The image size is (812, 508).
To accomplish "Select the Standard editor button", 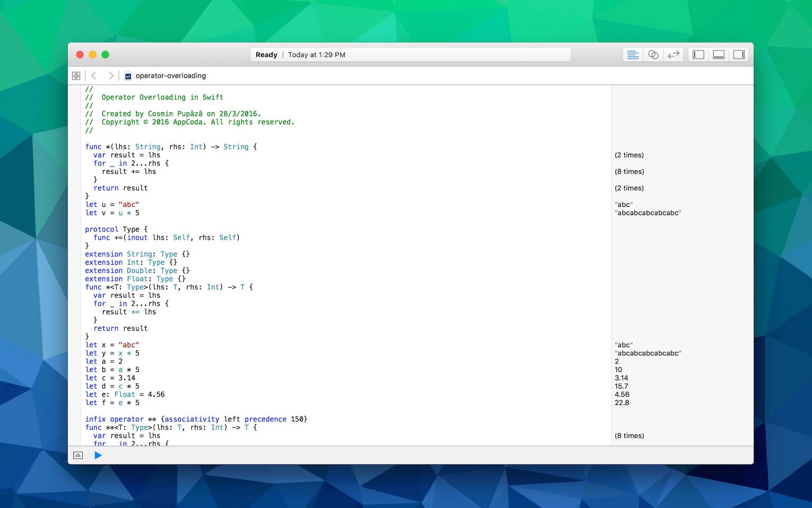I will [633, 55].
